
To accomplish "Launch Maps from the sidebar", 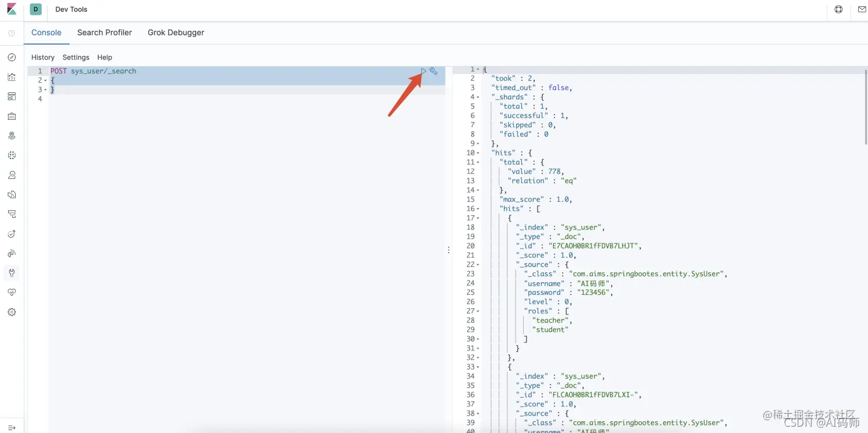I will pyautogui.click(x=12, y=136).
